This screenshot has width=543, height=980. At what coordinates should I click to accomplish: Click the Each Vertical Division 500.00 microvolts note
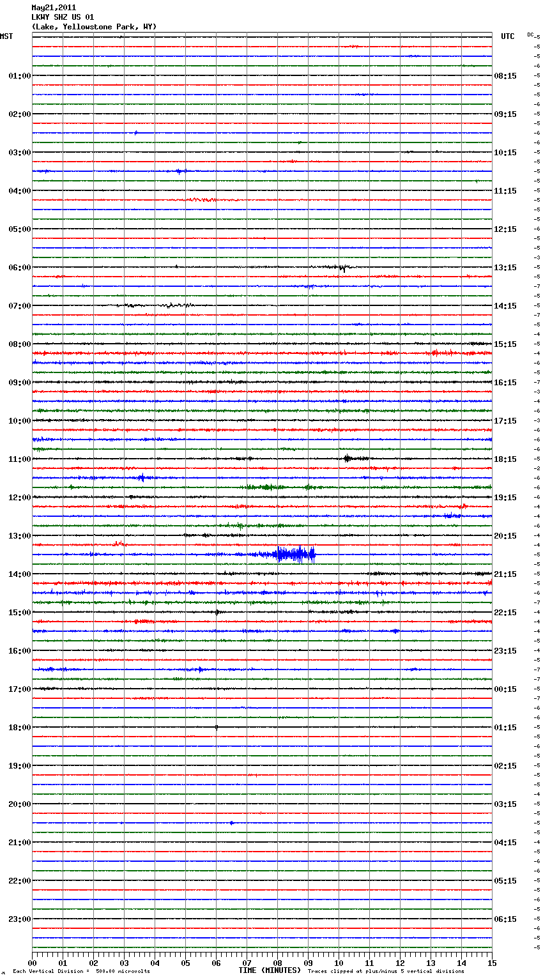click(81, 971)
